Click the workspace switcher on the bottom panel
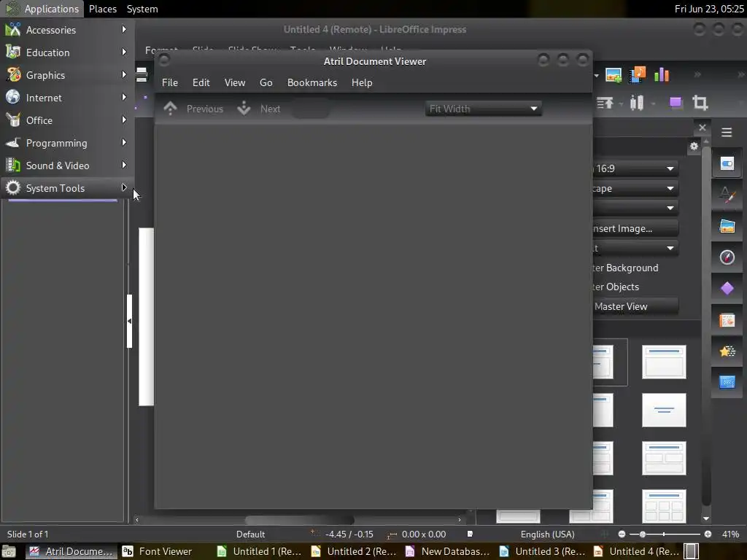 pyautogui.click(x=692, y=551)
